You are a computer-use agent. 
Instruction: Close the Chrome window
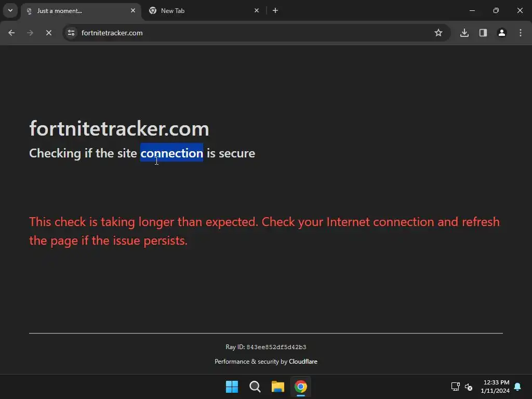(520, 10)
